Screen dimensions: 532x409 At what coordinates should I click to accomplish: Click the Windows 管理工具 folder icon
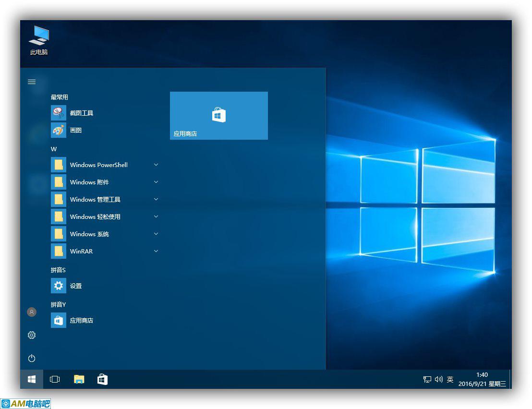pos(59,199)
